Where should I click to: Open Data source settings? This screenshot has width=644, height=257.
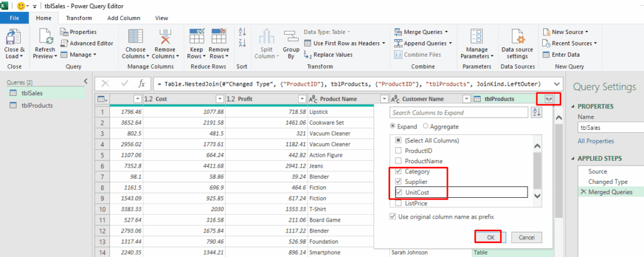[514, 38]
